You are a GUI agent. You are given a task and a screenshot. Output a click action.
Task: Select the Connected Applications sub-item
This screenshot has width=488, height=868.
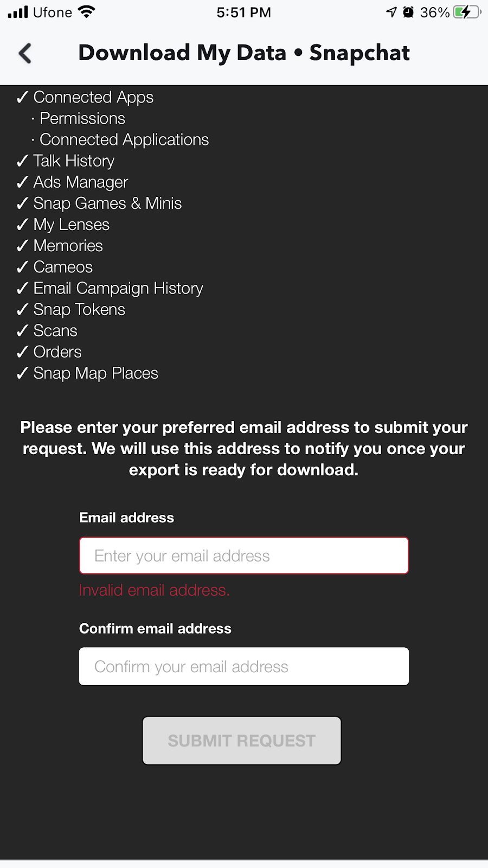[124, 140]
